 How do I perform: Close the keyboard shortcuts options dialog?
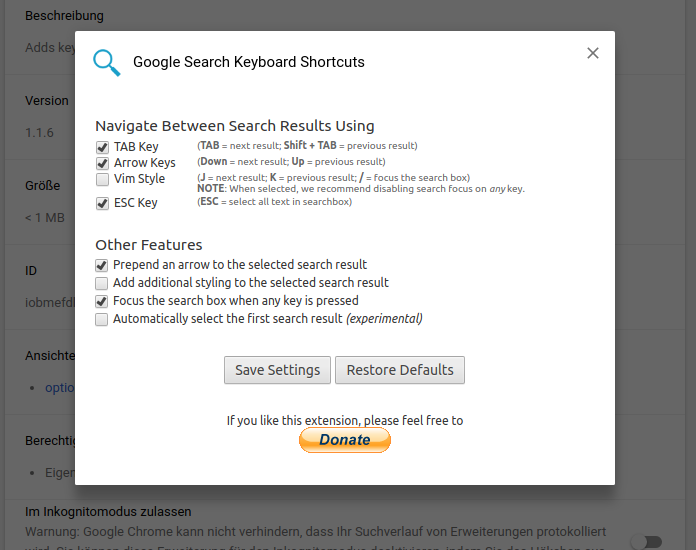(593, 53)
